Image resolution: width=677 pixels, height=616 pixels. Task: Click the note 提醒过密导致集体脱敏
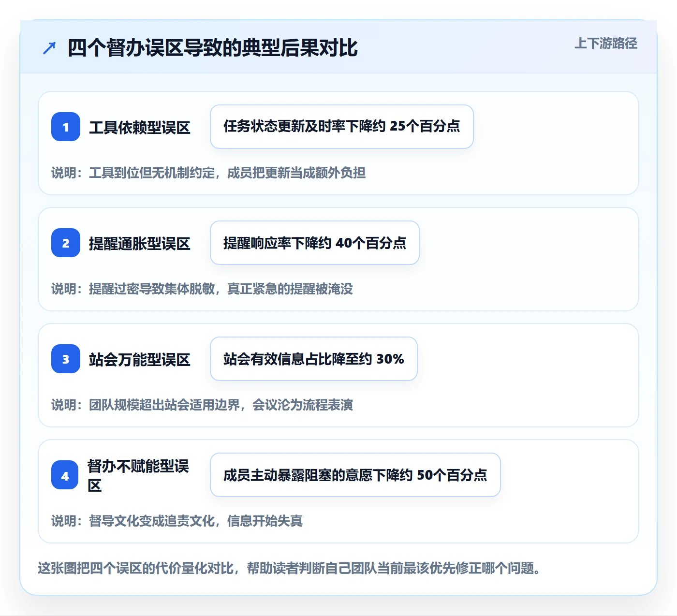pyautogui.click(x=152, y=289)
